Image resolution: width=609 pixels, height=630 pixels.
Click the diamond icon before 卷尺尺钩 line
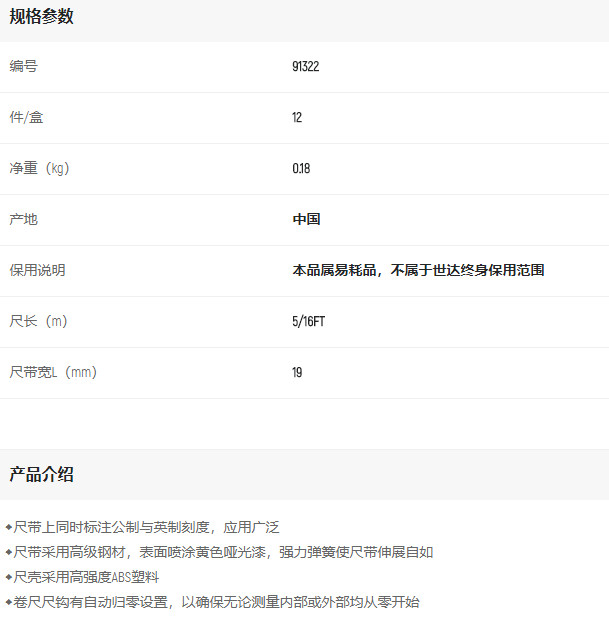[x=8, y=602]
